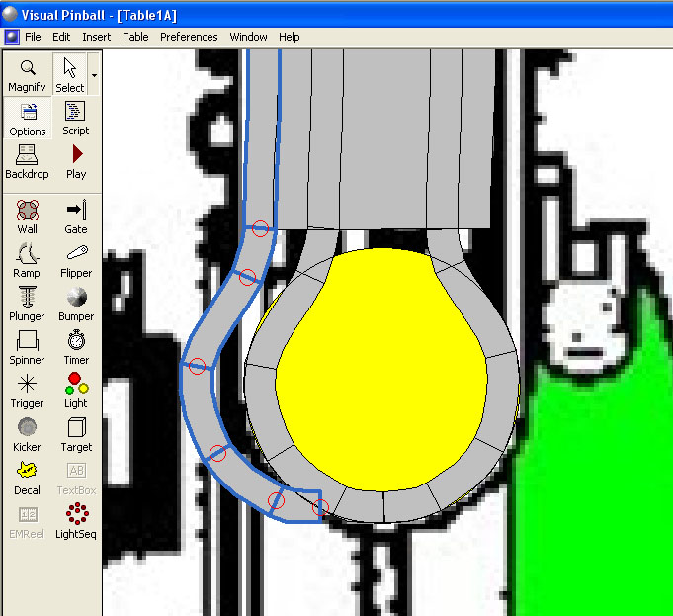Select the Spinner tool
Image resolution: width=673 pixels, height=616 pixels.
28,347
